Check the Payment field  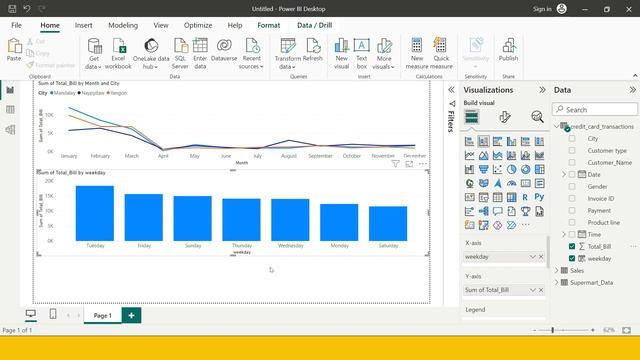point(572,210)
